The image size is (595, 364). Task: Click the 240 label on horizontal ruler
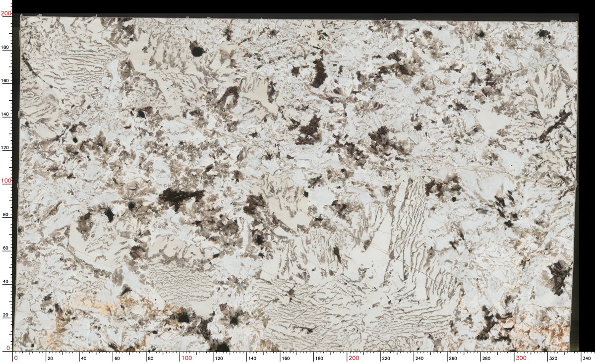[x=420, y=358]
